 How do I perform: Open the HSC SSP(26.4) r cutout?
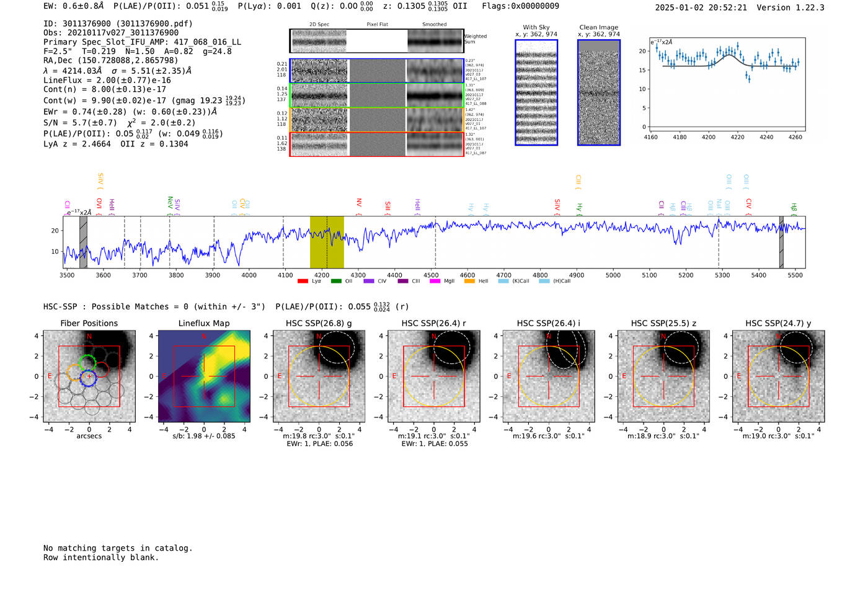click(434, 376)
